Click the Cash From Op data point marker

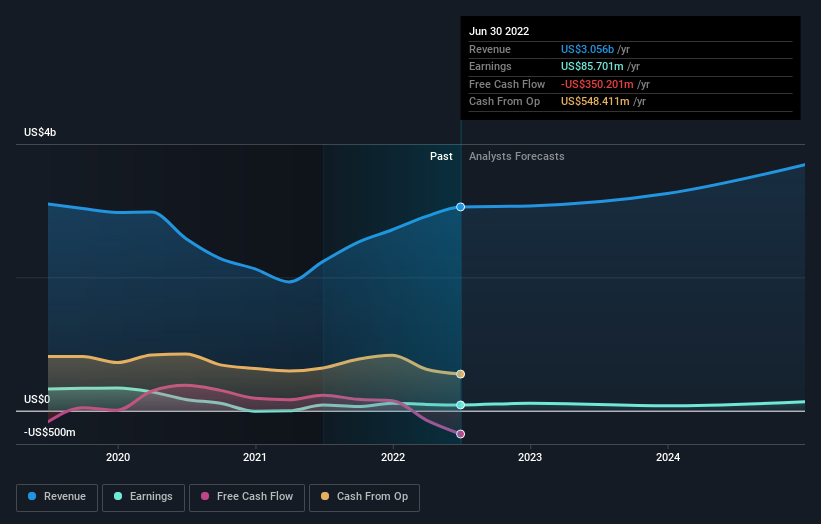tap(460, 374)
